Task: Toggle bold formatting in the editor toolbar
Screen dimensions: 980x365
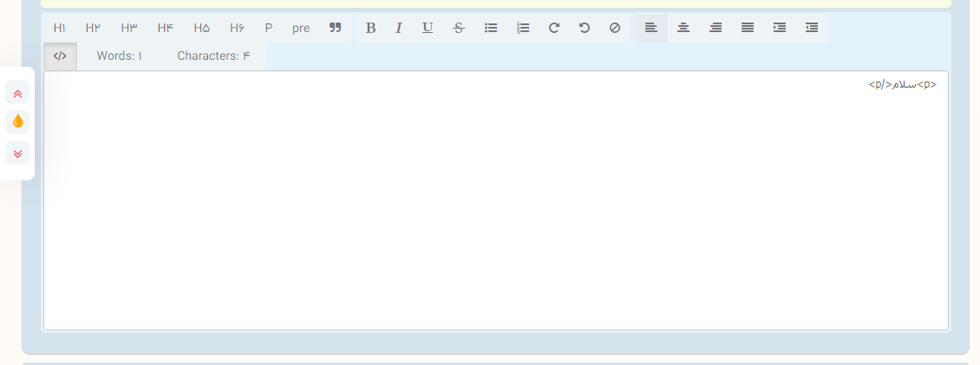Action: coord(370,28)
